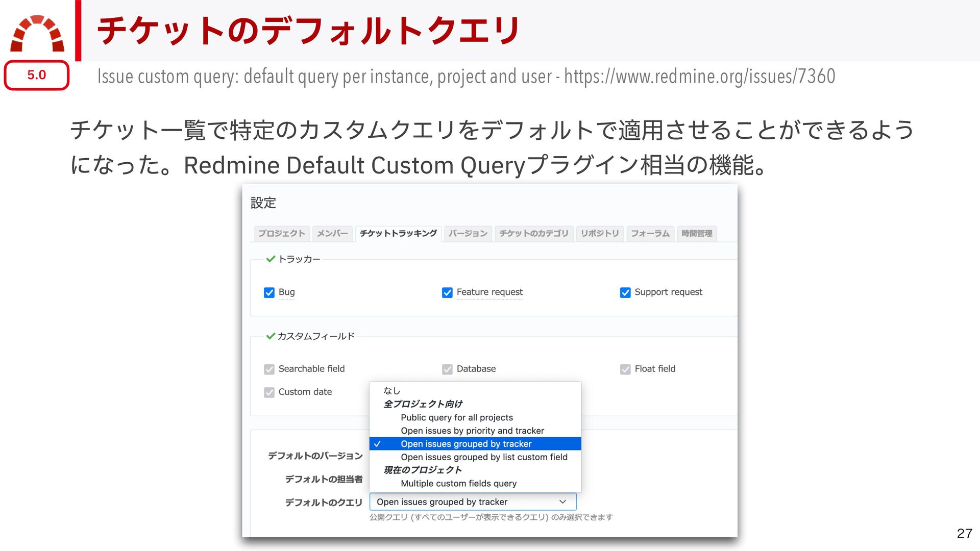Select 'Open issues by priority and tracker' option
The height and width of the screenshot is (551, 980).
(472, 431)
